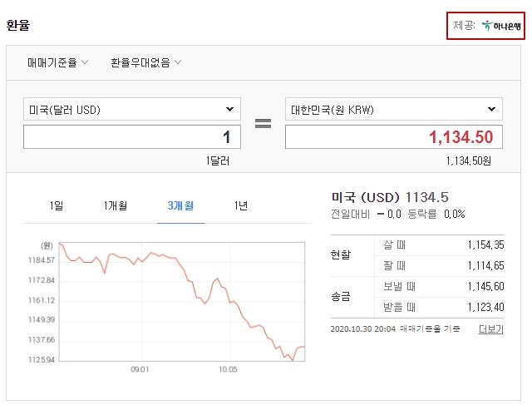Click the 1,134.50원 caption text
Screen dimensions: 532x405
[x=469, y=161]
